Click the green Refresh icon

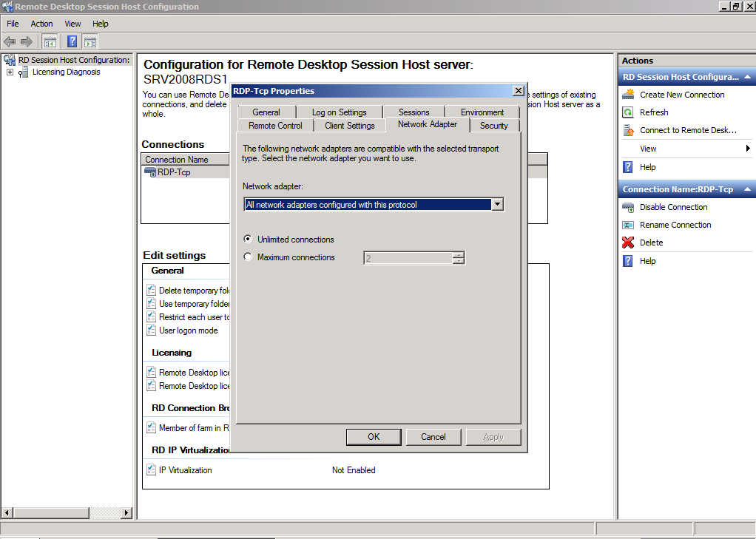pyautogui.click(x=628, y=112)
